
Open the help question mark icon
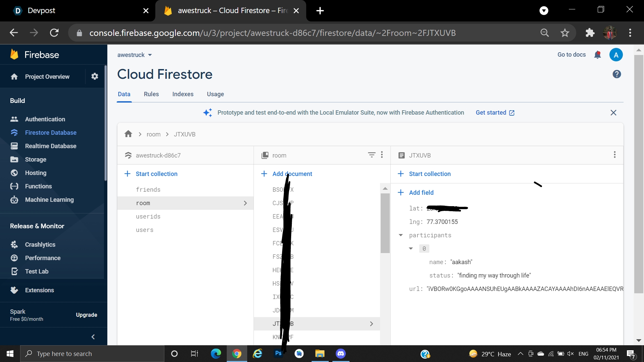point(616,74)
